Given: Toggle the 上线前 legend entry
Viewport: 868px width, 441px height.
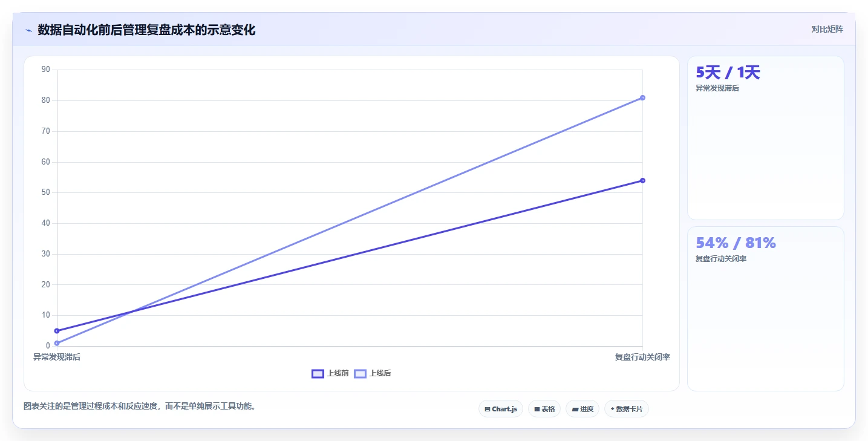Looking at the screenshot, I should click(330, 373).
